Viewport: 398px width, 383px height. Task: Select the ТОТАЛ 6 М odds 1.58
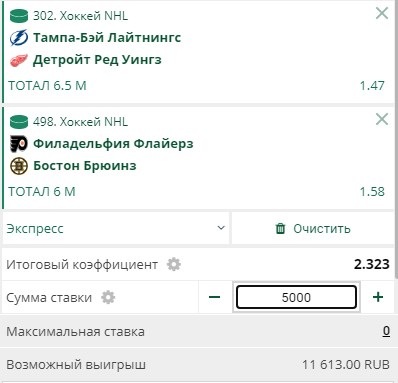pyautogui.click(x=372, y=192)
